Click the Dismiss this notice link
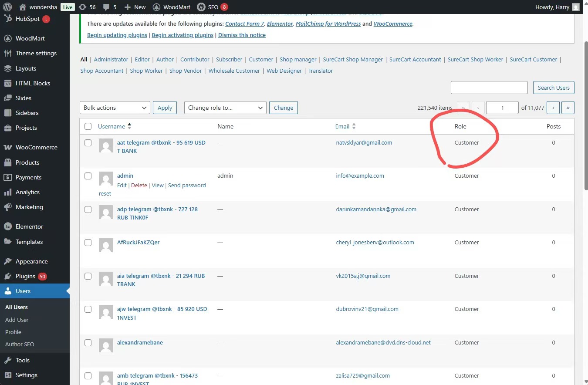Viewport: 588px width, 385px height. 242,35
